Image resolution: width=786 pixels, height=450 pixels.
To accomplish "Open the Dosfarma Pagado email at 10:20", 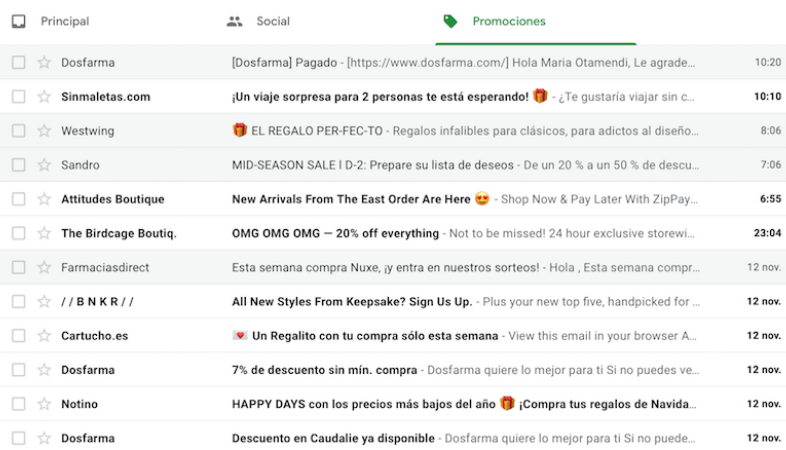I will click(x=400, y=62).
